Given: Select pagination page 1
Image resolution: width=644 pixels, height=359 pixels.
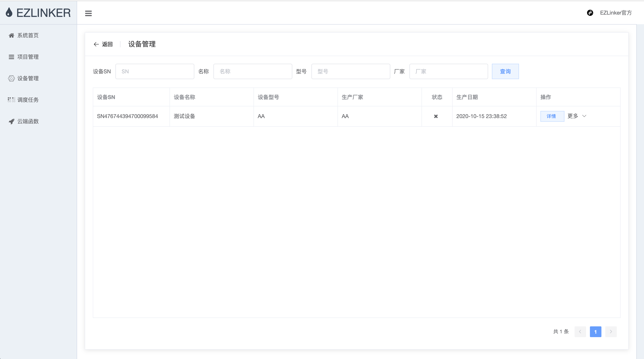Looking at the screenshot, I should 595,332.
